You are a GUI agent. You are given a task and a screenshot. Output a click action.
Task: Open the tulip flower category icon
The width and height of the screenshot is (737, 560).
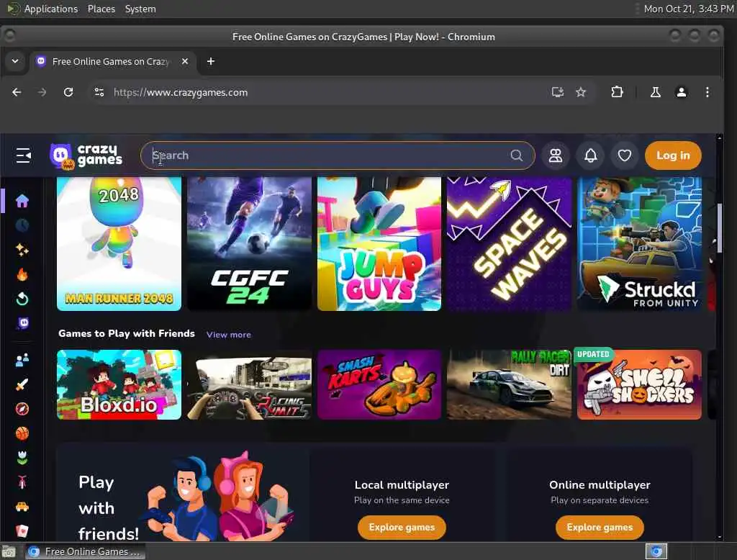tap(22, 458)
